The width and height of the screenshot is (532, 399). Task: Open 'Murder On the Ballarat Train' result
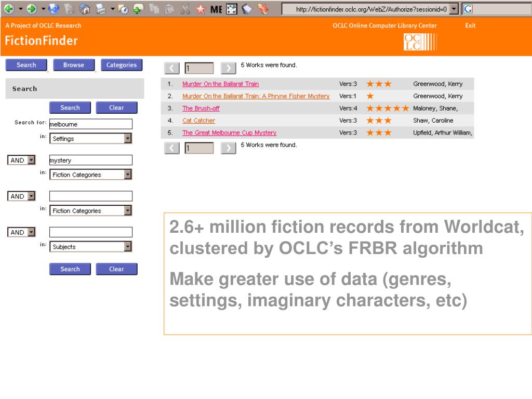click(x=220, y=84)
